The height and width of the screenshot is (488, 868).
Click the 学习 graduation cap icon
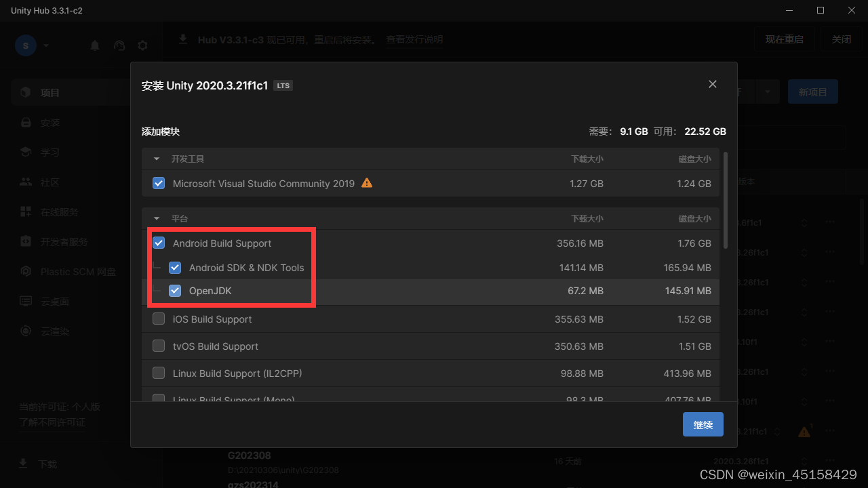[26, 152]
